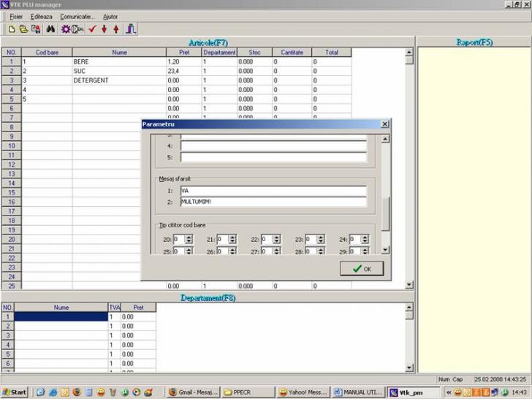532x399 pixels.
Task: Click the Stoc column header
Action: tap(254, 53)
